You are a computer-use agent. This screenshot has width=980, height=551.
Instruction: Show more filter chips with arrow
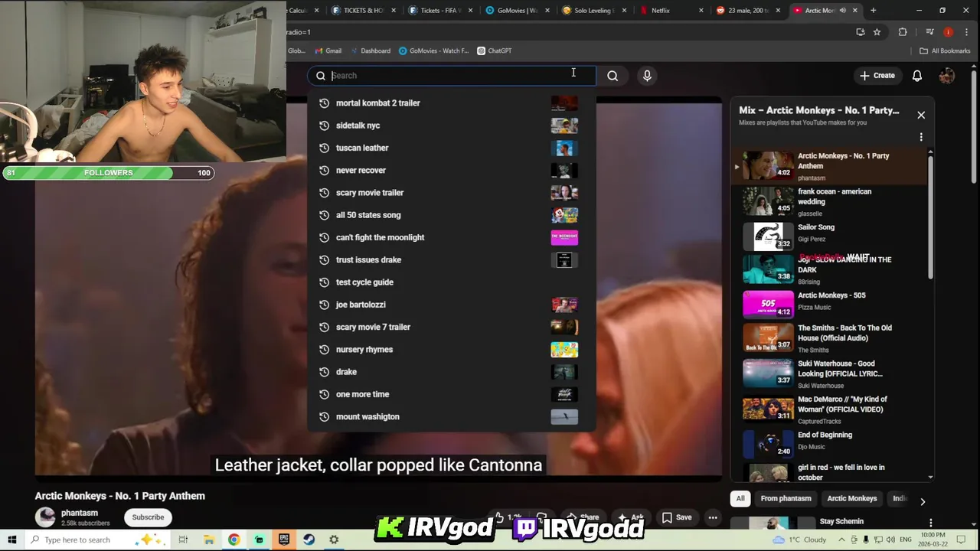tap(923, 501)
